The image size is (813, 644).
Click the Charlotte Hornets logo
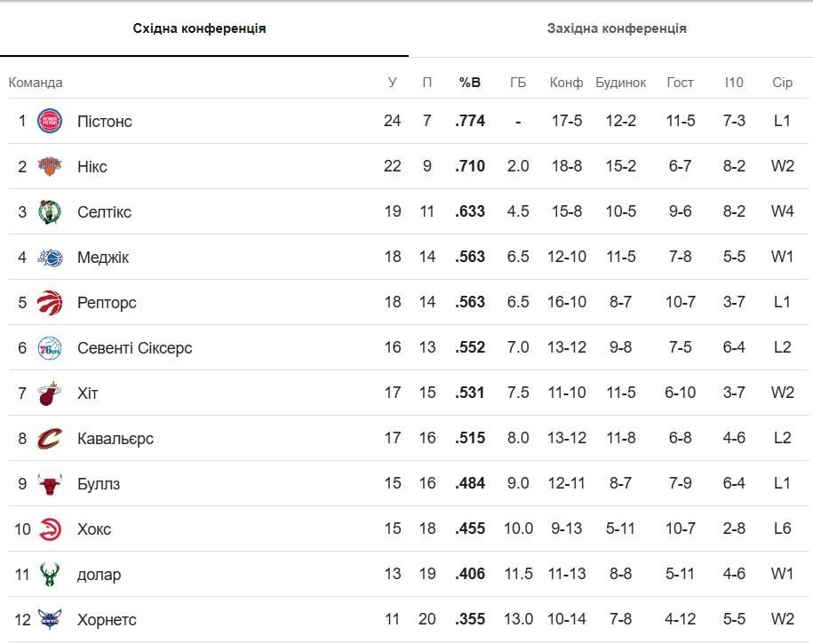(x=50, y=620)
